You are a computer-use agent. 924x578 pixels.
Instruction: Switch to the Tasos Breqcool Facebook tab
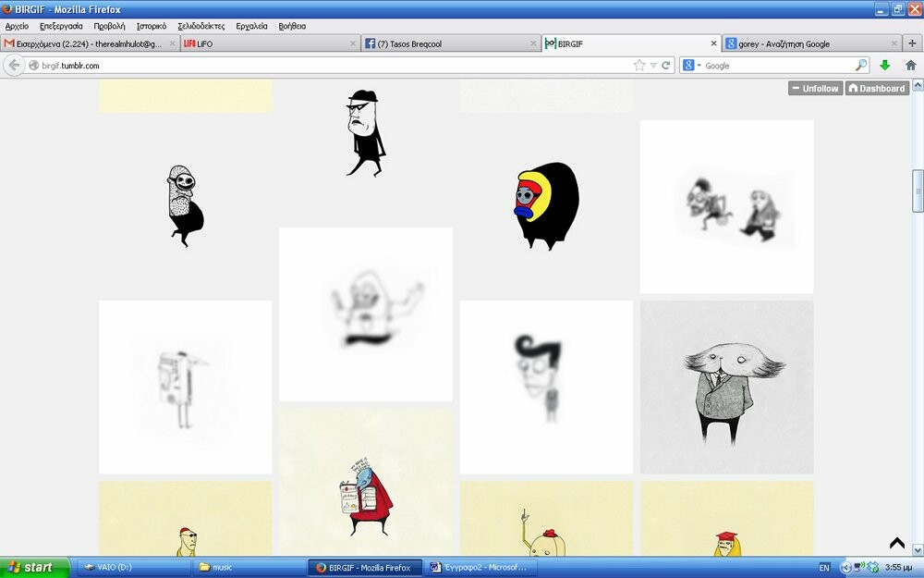point(450,43)
